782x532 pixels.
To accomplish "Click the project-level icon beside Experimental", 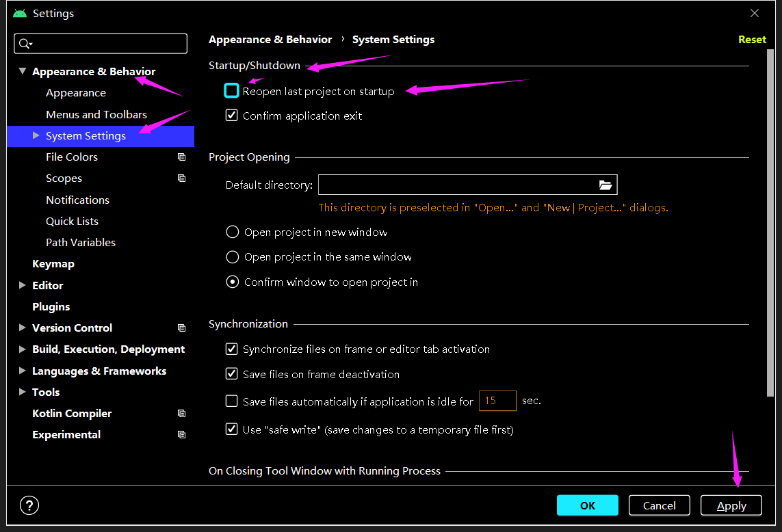I will click(181, 435).
